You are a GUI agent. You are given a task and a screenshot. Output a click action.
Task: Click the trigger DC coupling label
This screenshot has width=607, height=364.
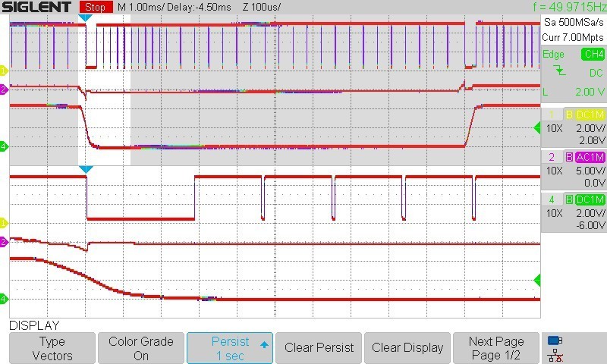click(x=596, y=73)
